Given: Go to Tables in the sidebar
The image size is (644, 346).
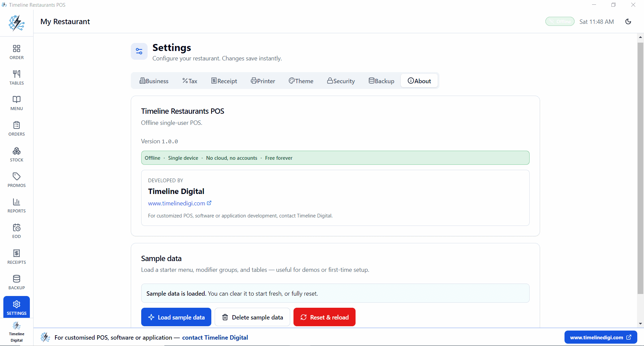Looking at the screenshot, I should pos(16,78).
